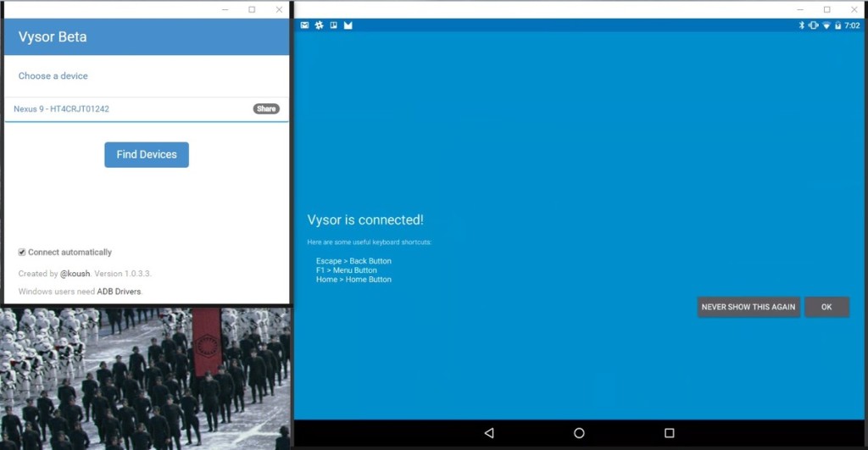Image resolution: width=868 pixels, height=450 pixels.
Task: Open the Gmail notification icon in status bar
Action: click(348, 25)
